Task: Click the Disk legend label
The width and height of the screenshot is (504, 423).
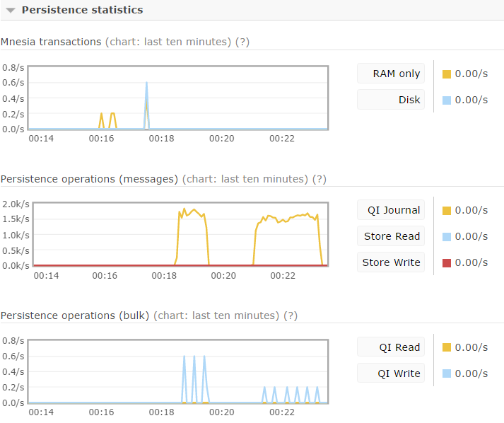Action: coord(390,100)
